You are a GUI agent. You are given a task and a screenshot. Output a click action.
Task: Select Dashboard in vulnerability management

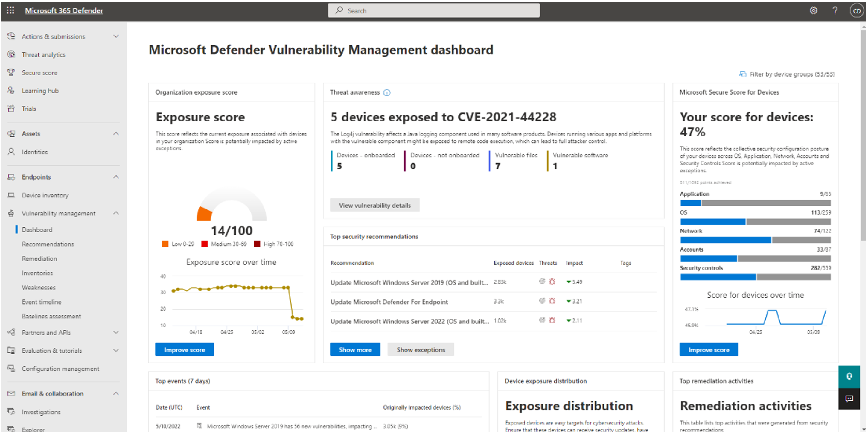[x=37, y=229]
